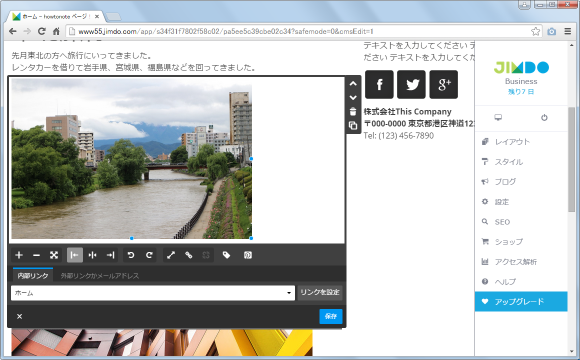Click the right-edge image resize handle
The image size is (580, 360).
coord(252,159)
